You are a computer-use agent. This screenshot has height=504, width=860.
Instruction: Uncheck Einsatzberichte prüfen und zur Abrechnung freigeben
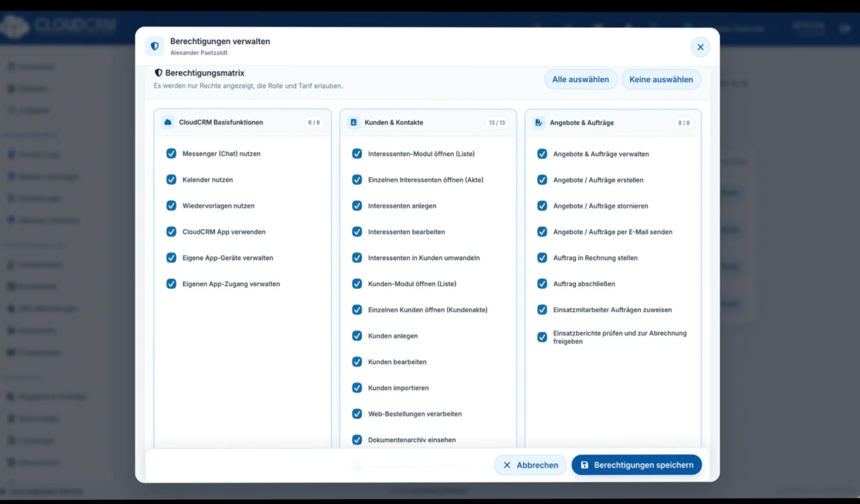542,337
